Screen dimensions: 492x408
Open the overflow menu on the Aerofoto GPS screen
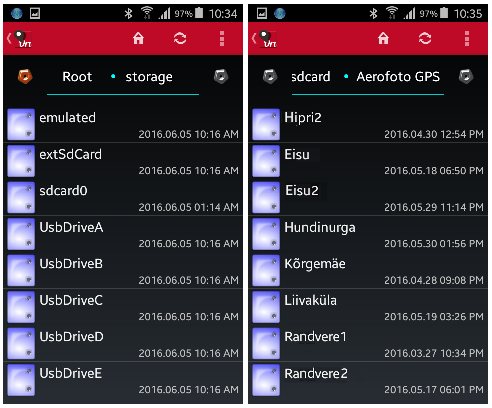click(467, 38)
